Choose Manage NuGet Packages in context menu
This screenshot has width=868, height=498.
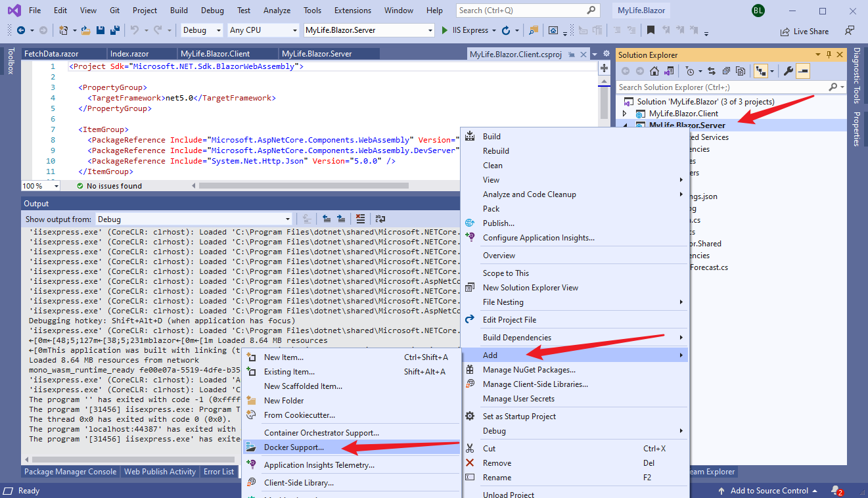pyautogui.click(x=529, y=370)
